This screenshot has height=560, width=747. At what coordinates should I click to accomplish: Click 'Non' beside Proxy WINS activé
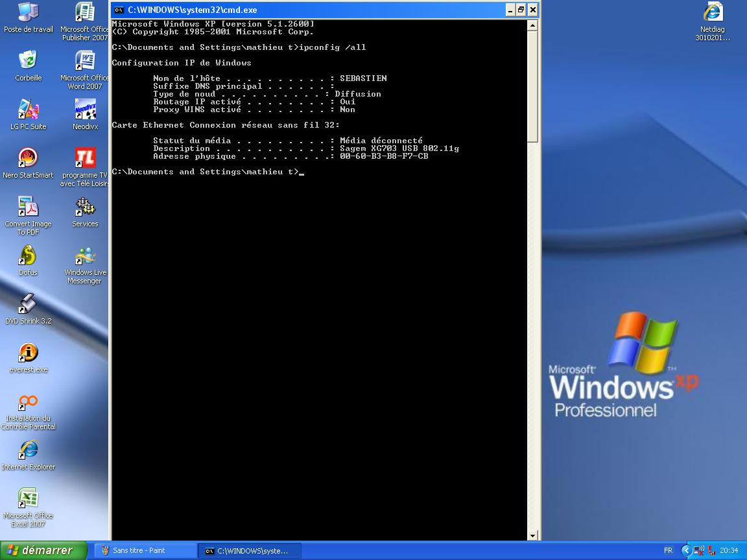click(x=348, y=110)
